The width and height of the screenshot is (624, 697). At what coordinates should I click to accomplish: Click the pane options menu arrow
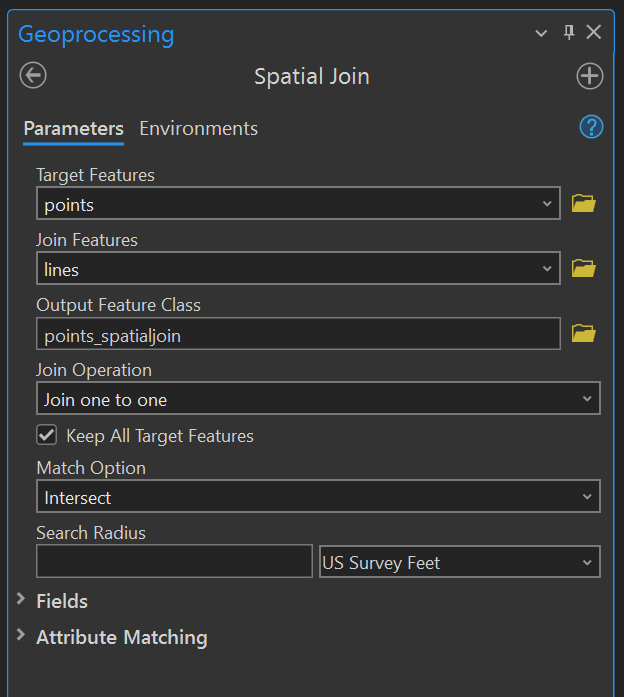[x=541, y=33]
